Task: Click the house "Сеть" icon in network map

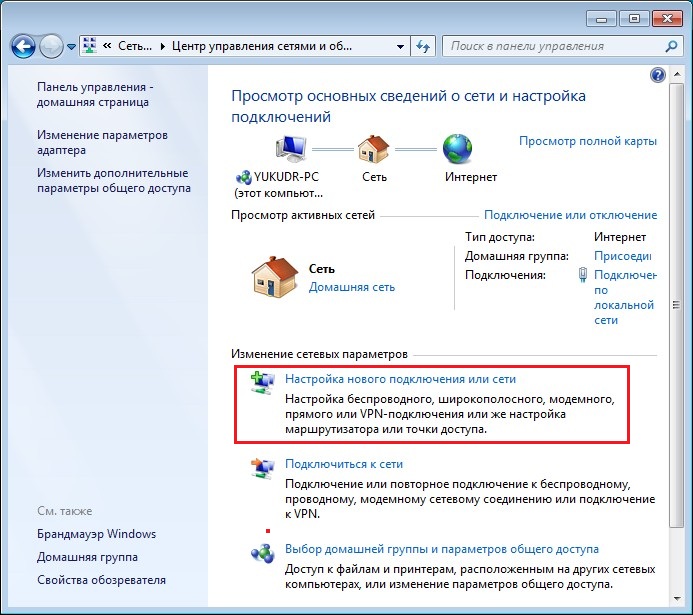Action: click(373, 149)
